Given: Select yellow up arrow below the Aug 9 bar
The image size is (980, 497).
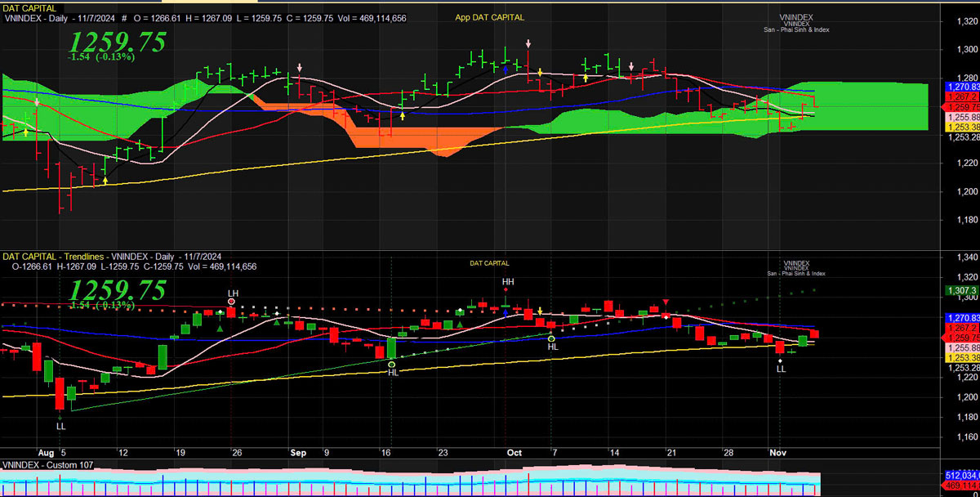Looking at the screenshot, I should tap(105, 178).
